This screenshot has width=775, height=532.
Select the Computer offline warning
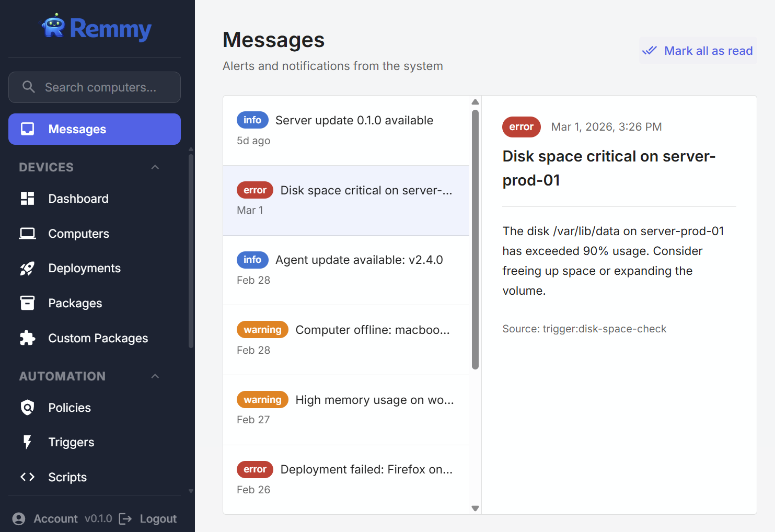(x=346, y=340)
